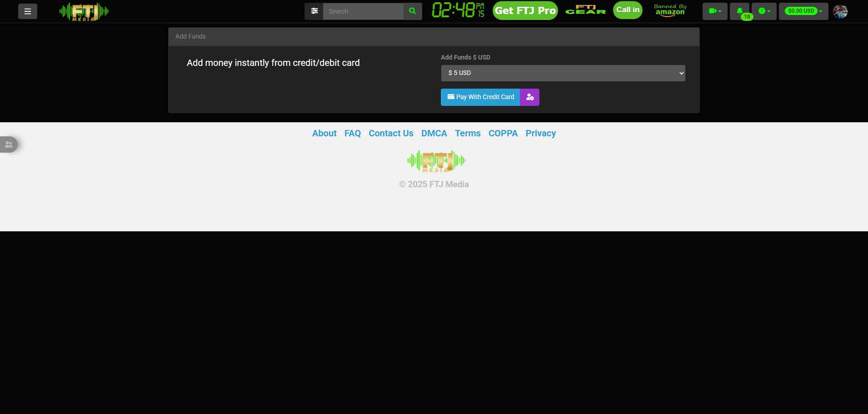Open the user avatar profile picture
868x414 pixels.
[840, 11]
